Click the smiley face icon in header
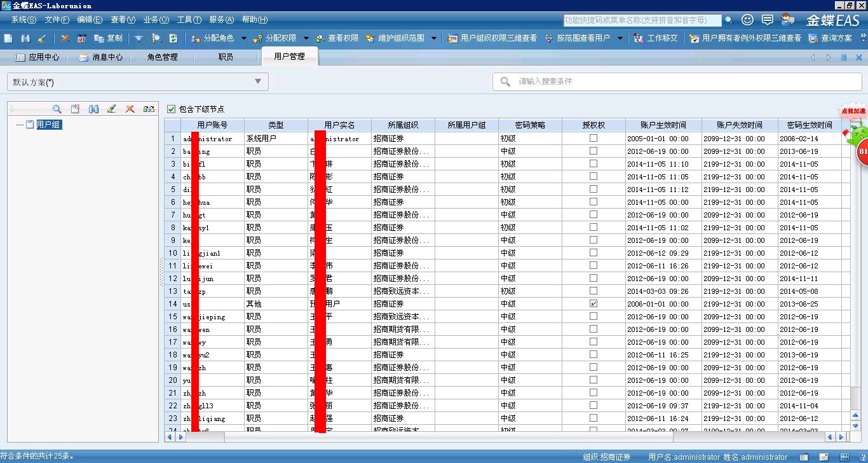This screenshot has width=868, height=463. tap(748, 20)
